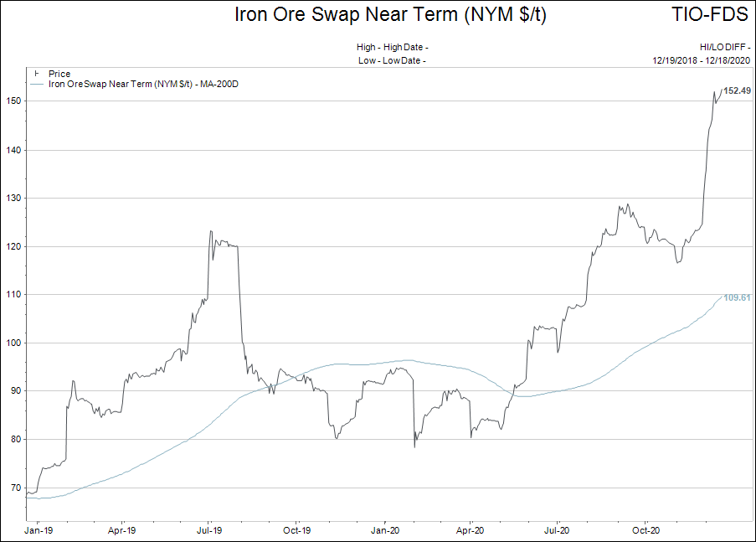
Task: Click the Jan-20 x-axis label
Action: 383,530
